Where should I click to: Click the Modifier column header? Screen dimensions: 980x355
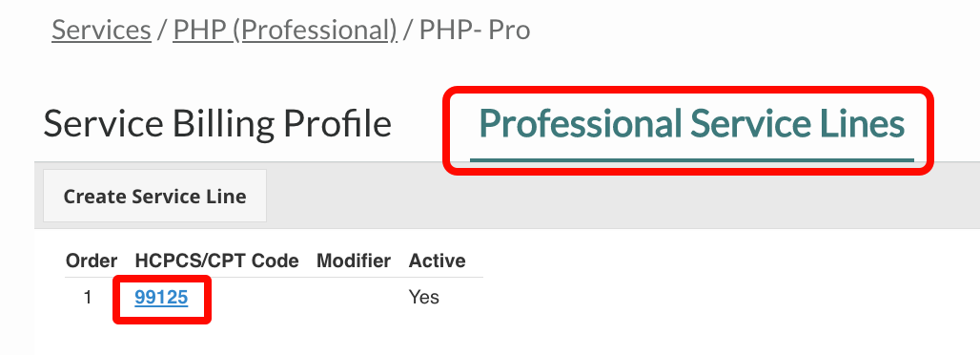[354, 261]
